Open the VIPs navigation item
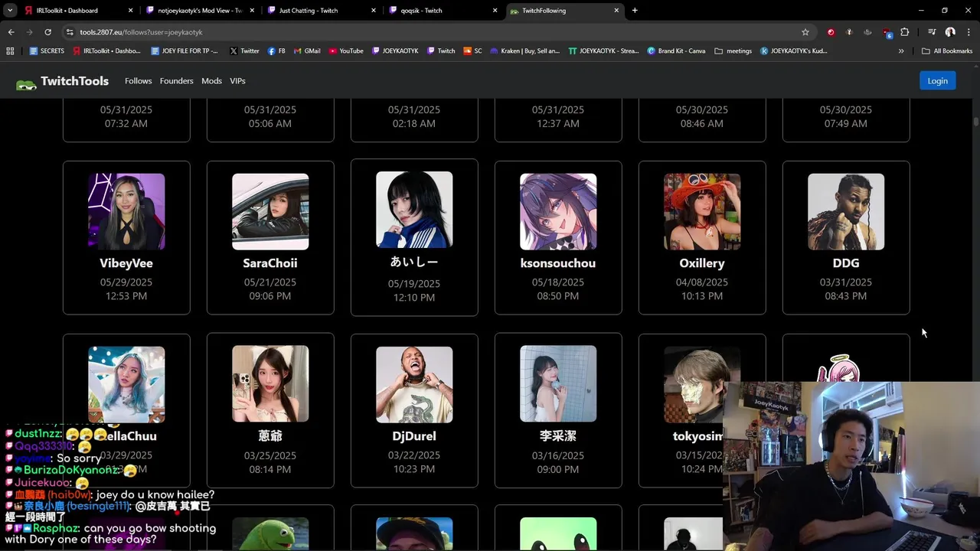 point(238,81)
